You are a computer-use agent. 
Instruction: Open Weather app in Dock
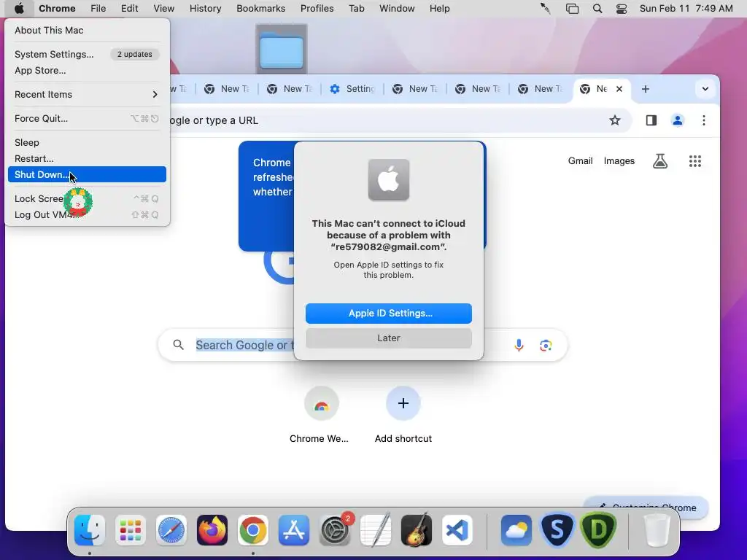(516, 529)
